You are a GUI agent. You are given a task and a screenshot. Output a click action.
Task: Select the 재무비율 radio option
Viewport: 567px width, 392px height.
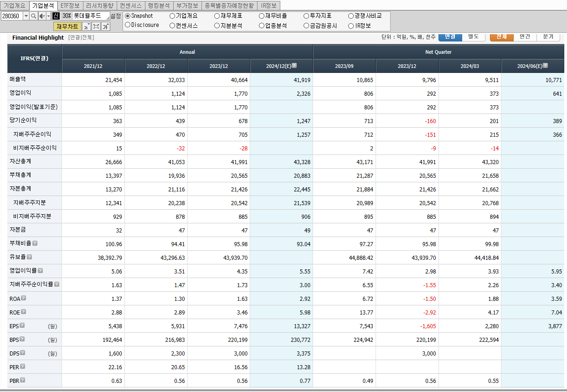pos(262,16)
